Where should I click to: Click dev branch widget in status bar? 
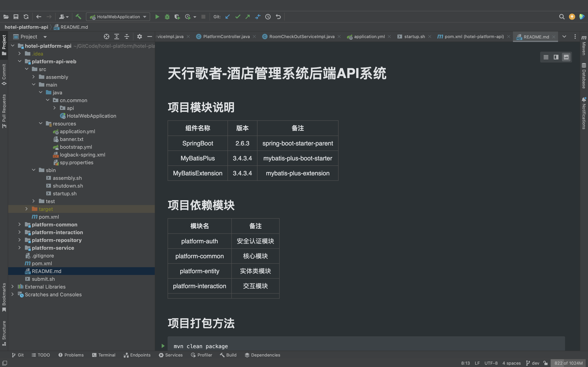533,363
